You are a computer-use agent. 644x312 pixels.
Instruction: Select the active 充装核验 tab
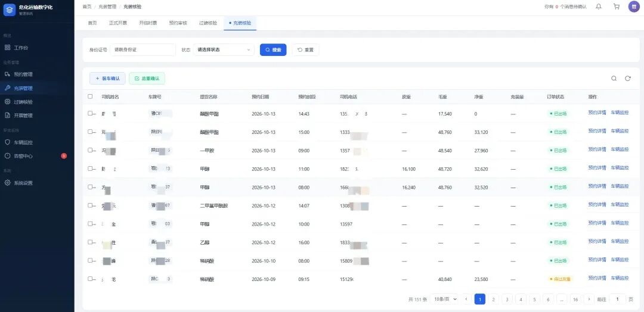(240, 23)
